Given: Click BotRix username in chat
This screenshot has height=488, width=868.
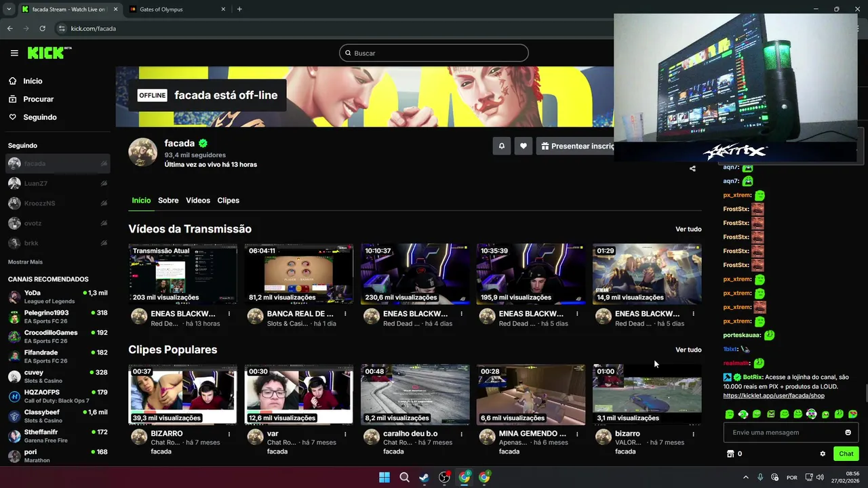Looking at the screenshot, I should tap(753, 377).
